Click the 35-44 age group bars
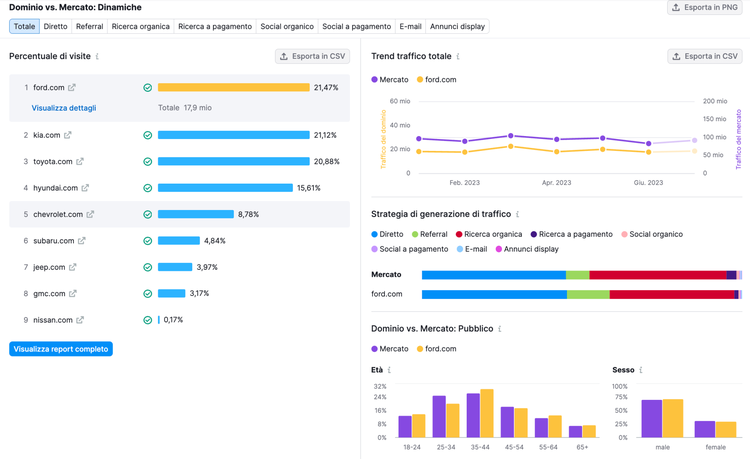 click(480, 414)
